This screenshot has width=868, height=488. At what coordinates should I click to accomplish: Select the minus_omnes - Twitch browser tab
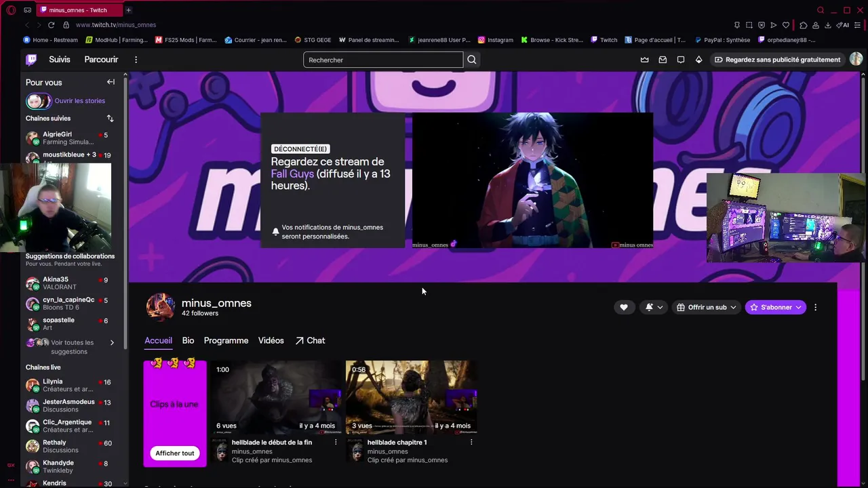click(78, 10)
